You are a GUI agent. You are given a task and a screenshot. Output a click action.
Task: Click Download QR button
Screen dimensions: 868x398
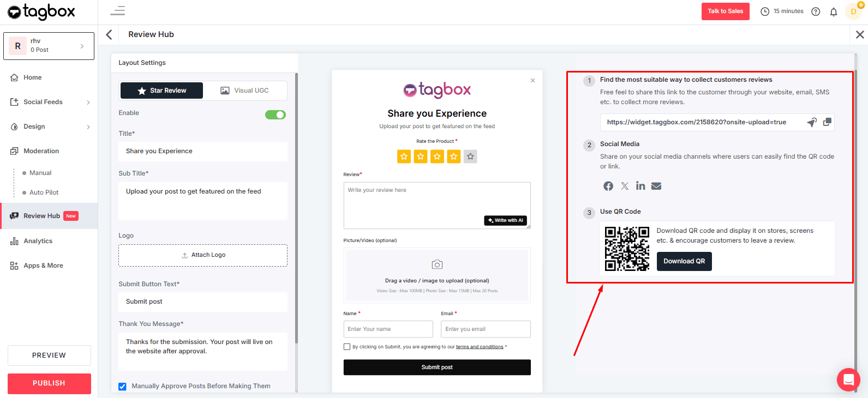click(684, 261)
